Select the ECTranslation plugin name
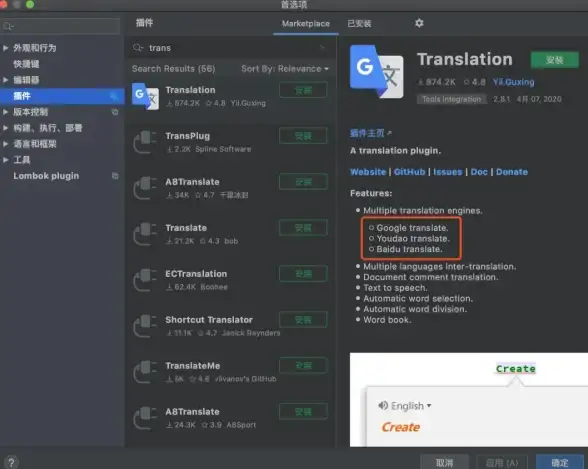The image size is (588, 469). [196, 274]
